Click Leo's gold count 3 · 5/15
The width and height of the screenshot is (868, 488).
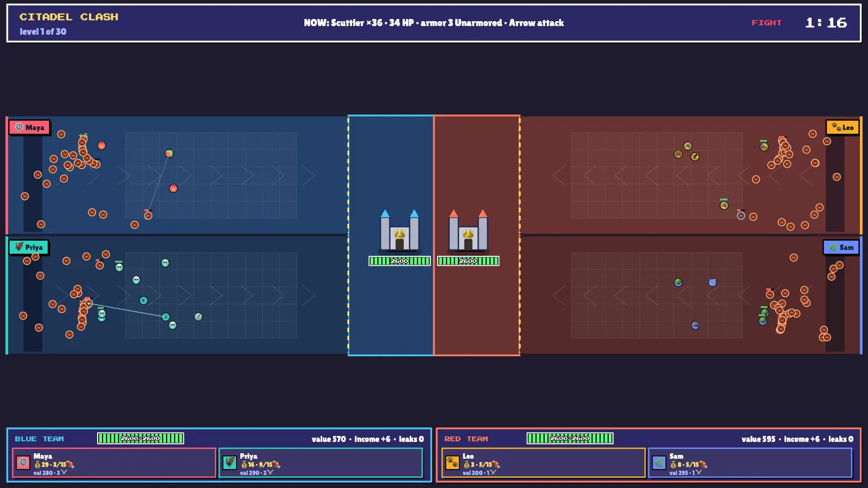click(481, 465)
